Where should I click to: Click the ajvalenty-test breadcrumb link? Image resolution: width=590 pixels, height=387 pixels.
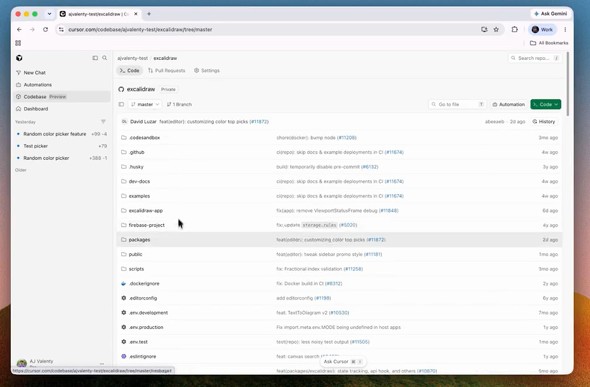tap(132, 58)
